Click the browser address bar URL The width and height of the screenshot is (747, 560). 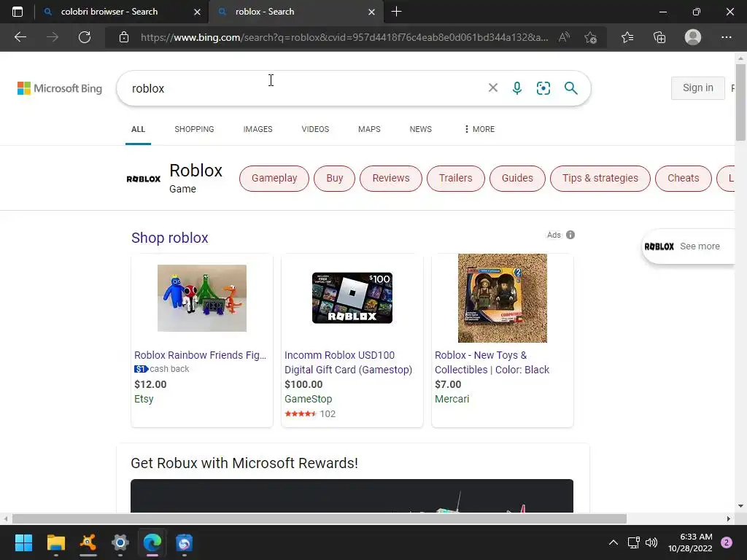point(344,37)
